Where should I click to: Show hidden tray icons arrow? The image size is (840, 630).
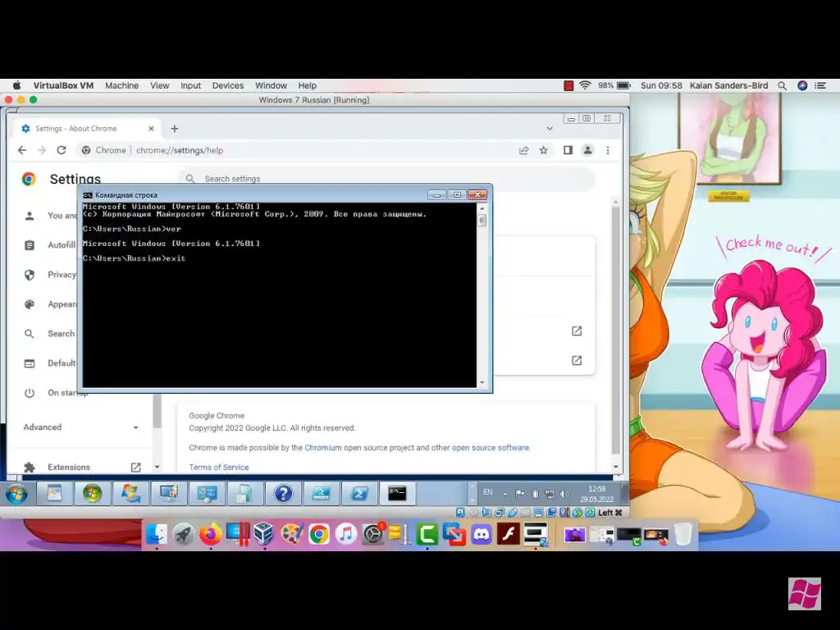[504, 494]
